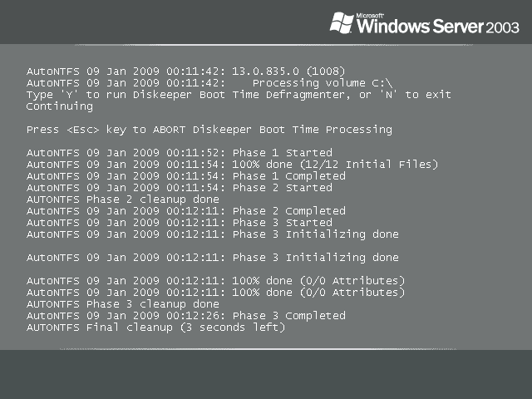The width and height of the screenshot is (532, 399).
Task: Click the 'AUTONTFS Phase 2 cleanup done' line
Action: coord(123,199)
